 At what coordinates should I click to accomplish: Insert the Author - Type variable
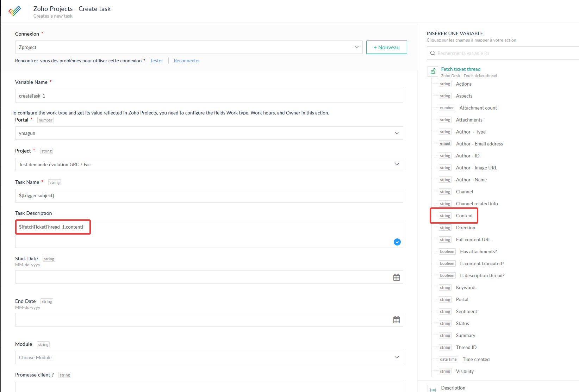pyautogui.click(x=471, y=132)
